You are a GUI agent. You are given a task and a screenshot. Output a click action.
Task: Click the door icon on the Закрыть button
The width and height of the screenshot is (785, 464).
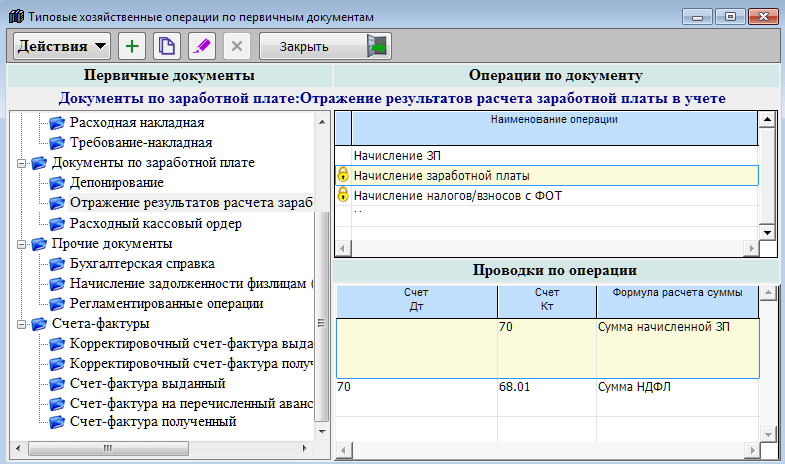click(x=377, y=47)
